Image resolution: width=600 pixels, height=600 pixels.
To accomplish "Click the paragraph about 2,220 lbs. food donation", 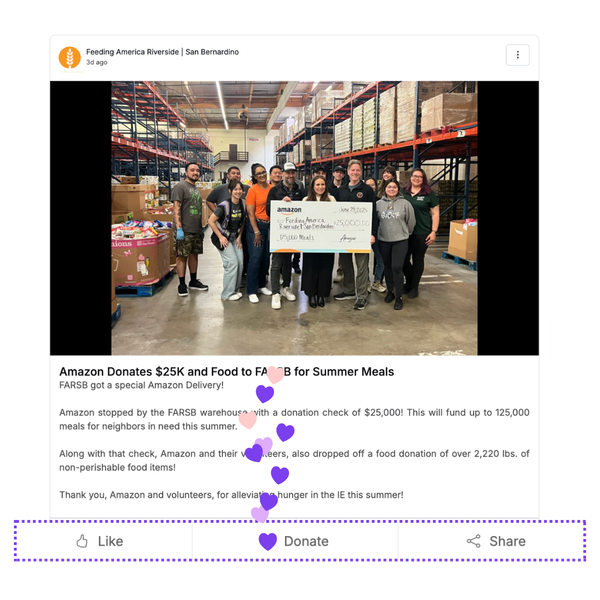I will (x=294, y=460).
